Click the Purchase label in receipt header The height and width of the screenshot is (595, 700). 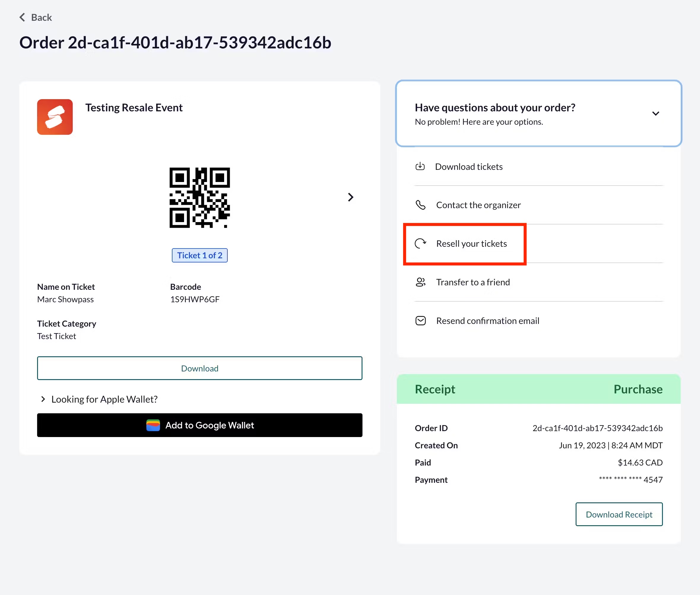tap(638, 389)
